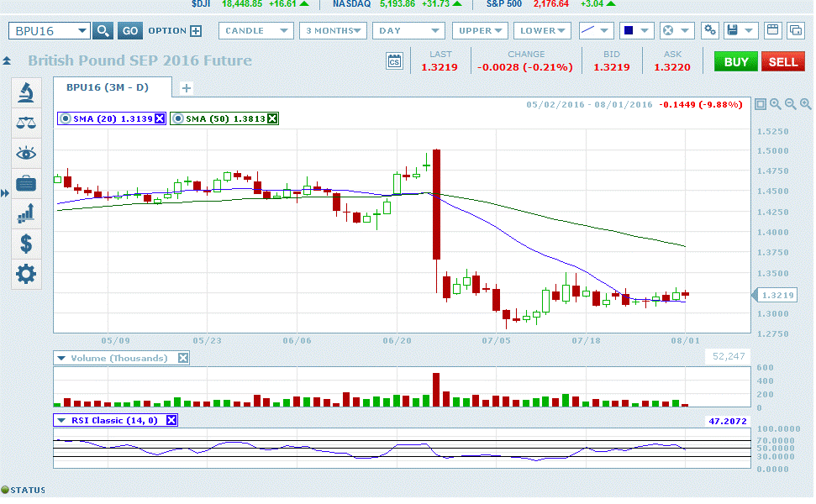This screenshot has height=504, width=816.
Task: Click the dollar sign icon in sidebar
Action: tap(26, 244)
